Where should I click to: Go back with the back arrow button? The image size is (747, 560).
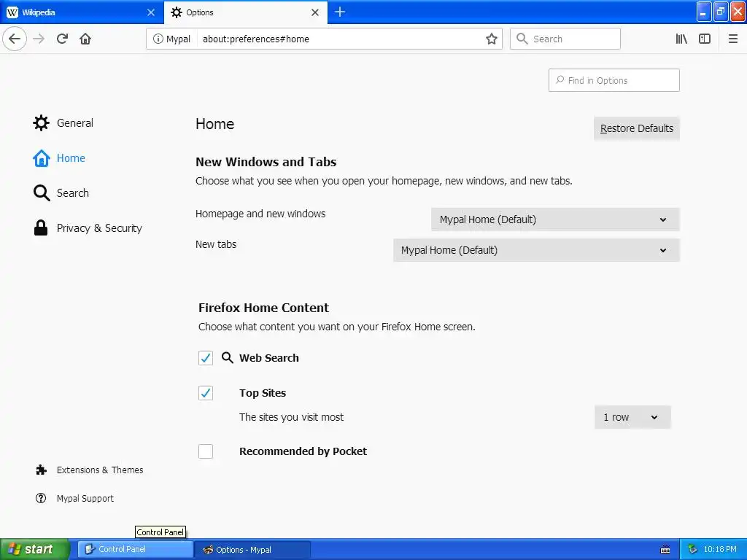pos(15,39)
